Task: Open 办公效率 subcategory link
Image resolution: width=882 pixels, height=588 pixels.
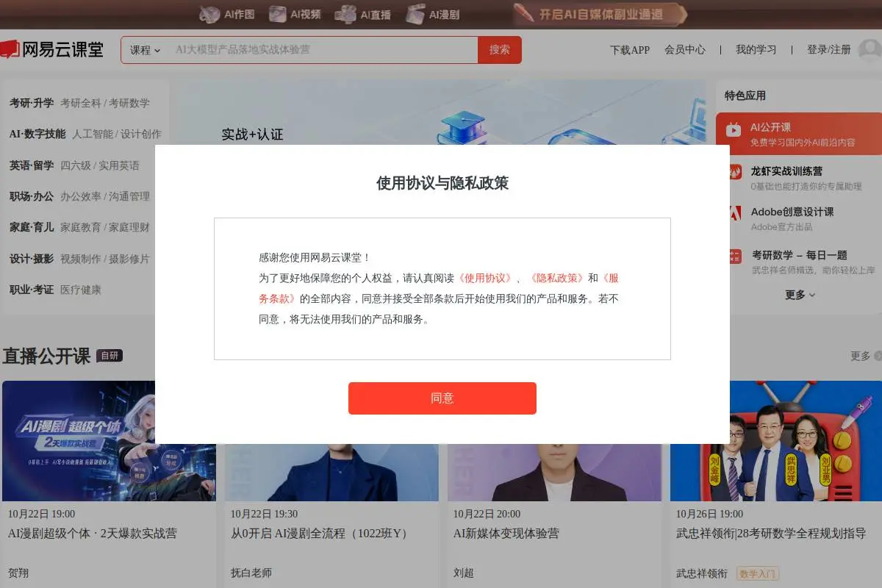Action: 80,196
